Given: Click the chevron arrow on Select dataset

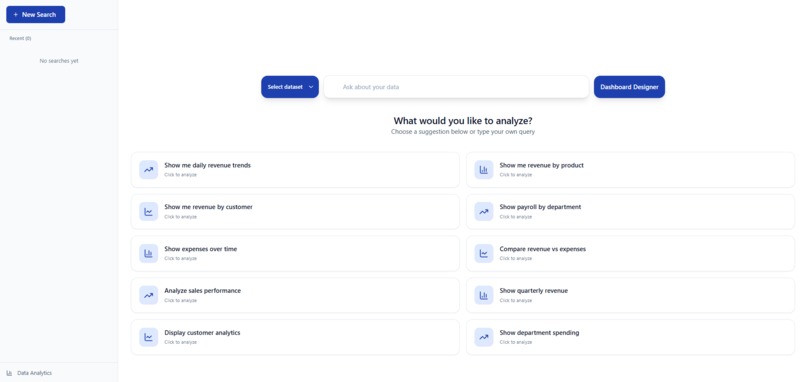Looking at the screenshot, I should (x=311, y=87).
